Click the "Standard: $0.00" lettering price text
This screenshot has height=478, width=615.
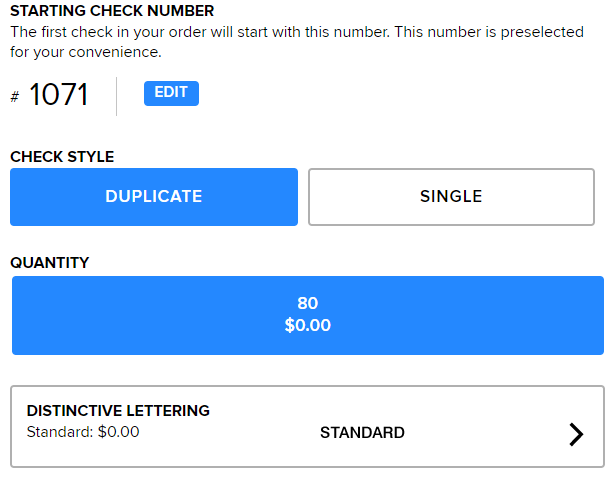pos(83,433)
